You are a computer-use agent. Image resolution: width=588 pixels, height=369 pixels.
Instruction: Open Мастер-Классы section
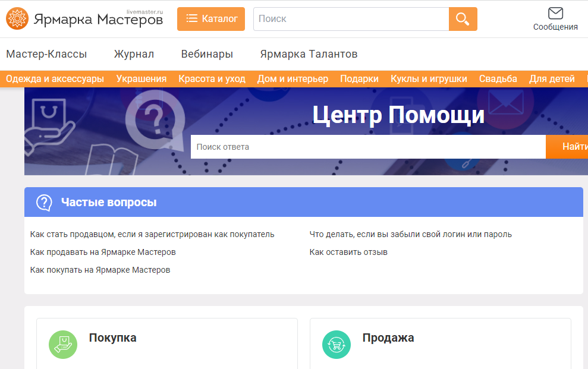point(46,54)
